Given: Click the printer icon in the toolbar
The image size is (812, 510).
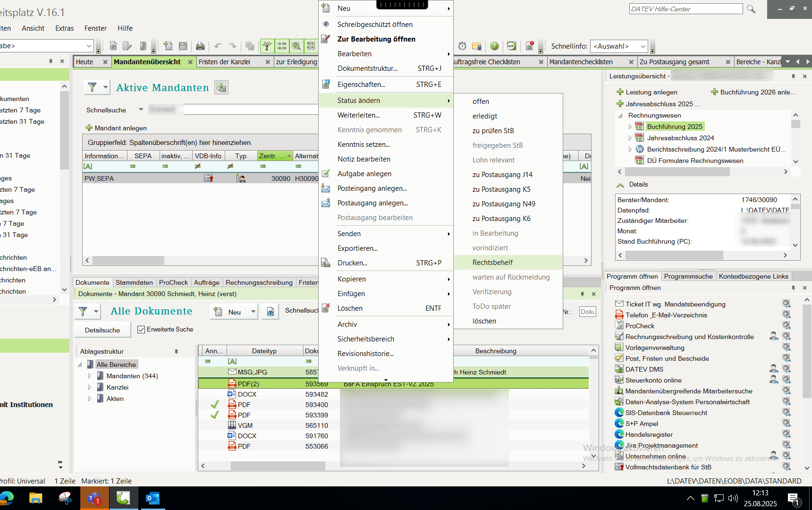Looking at the screenshot, I should pyautogui.click(x=200, y=46).
